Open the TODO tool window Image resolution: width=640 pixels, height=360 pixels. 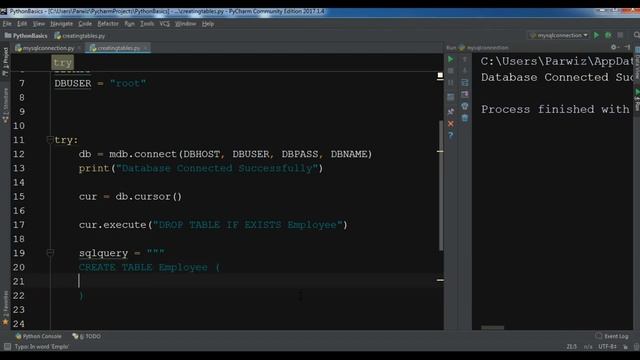[x=87, y=336]
